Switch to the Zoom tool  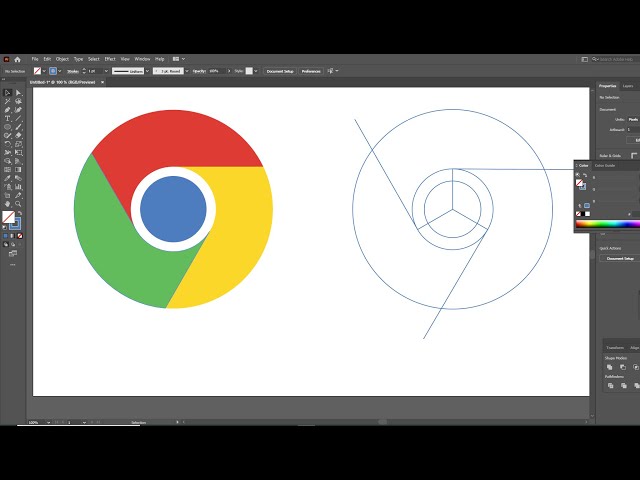18,204
